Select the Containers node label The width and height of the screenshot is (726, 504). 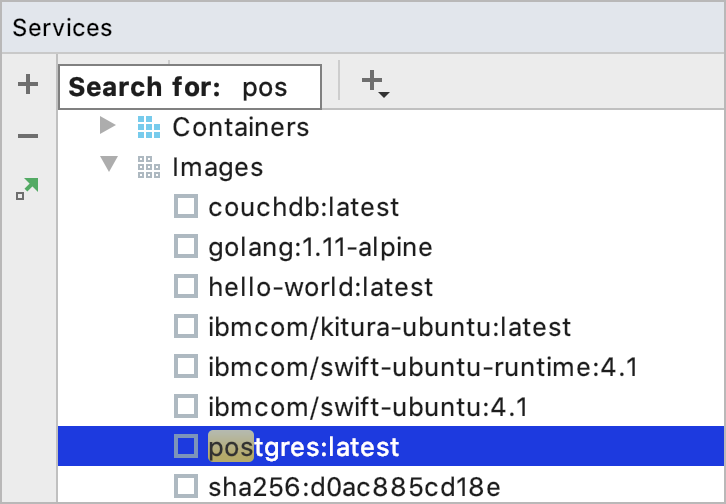(x=241, y=127)
